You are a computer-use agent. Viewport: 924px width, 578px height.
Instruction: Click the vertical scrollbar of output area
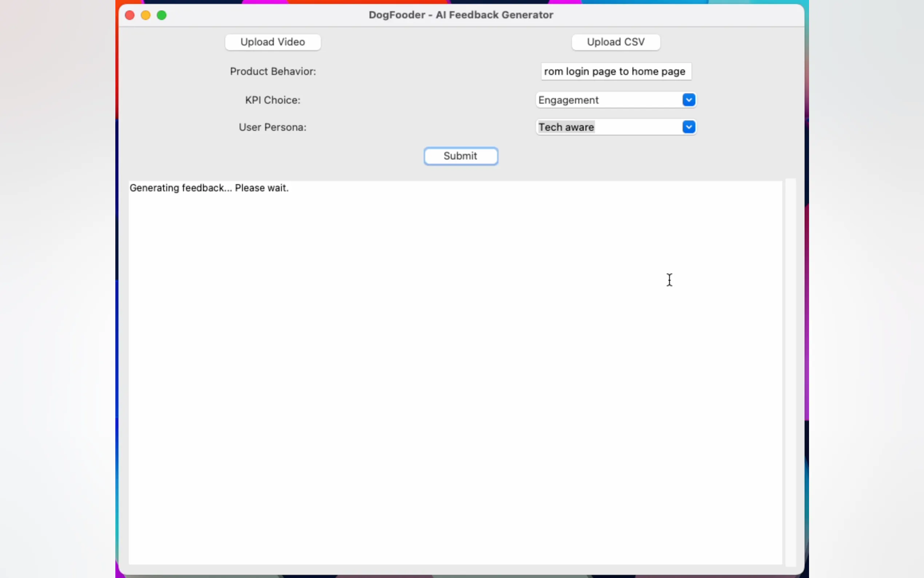point(790,372)
